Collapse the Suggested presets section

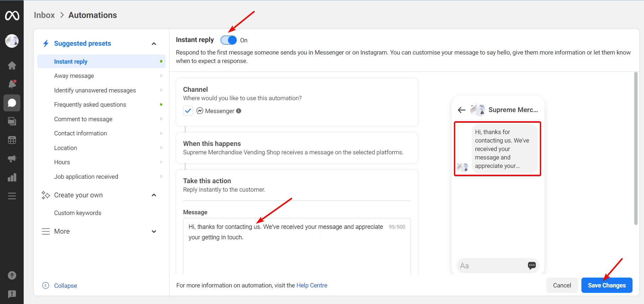pos(154,44)
